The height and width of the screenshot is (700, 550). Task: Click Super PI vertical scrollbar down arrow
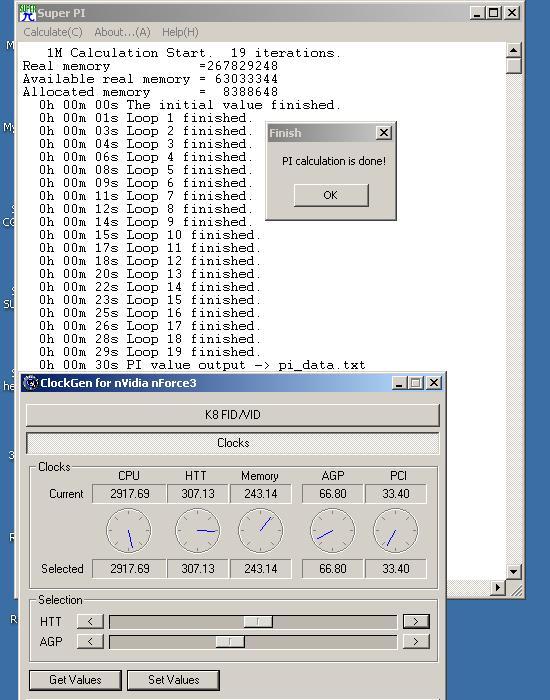(513, 571)
